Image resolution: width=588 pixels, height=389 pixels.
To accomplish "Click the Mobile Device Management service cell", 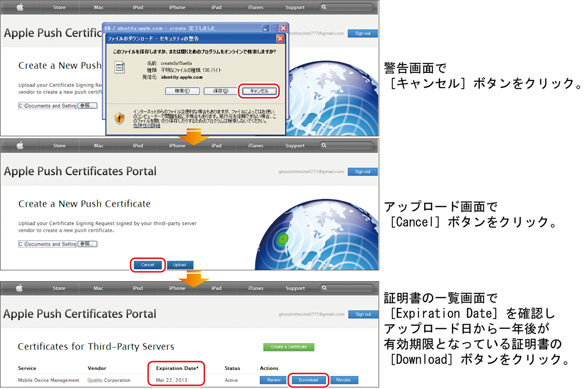I will tap(49, 380).
